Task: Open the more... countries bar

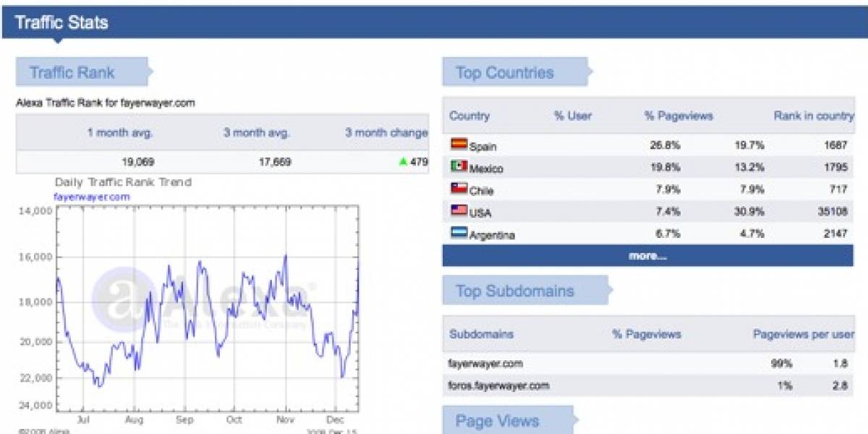Action: [647, 256]
